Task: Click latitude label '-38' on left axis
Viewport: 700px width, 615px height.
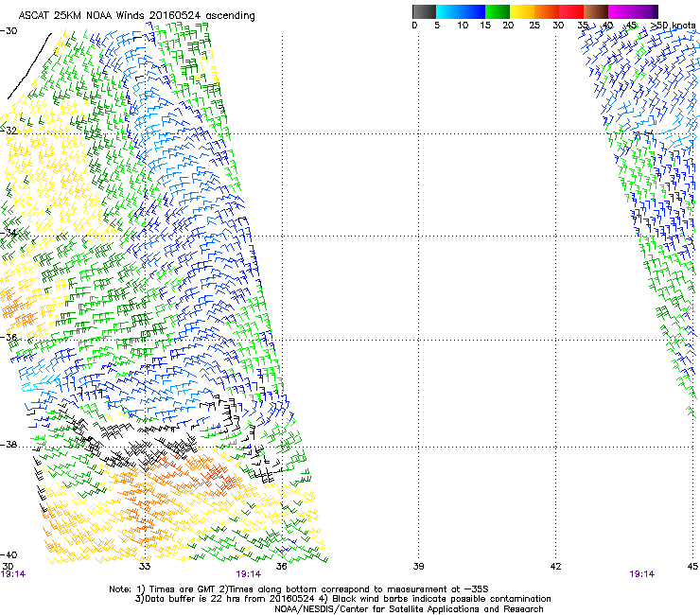Action: pos(9,445)
